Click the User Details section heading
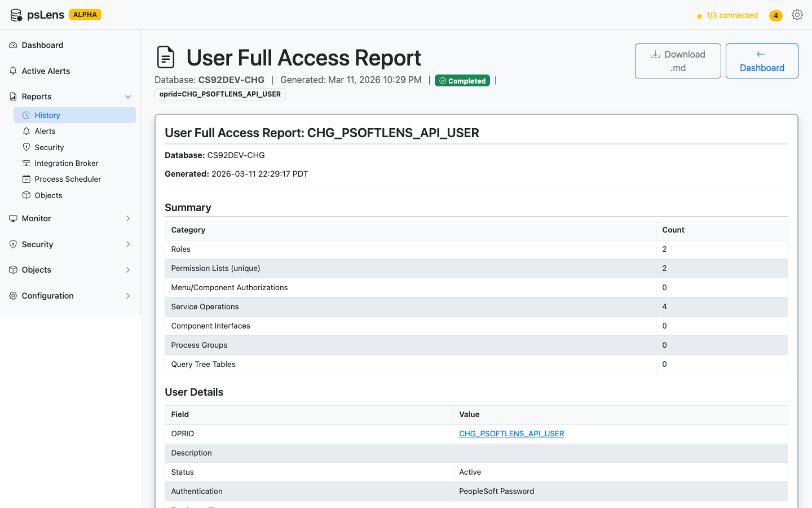812x508 pixels. tap(194, 392)
